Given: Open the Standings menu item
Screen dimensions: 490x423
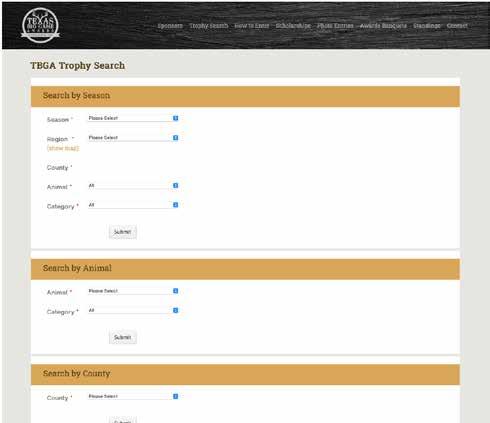Looking at the screenshot, I should coord(427,26).
